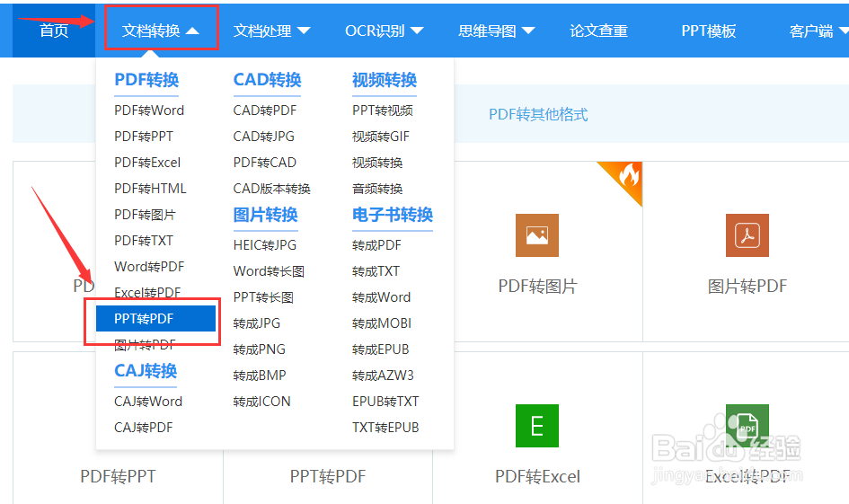Select PDF转Excel menu entry

pyautogui.click(x=147, y=163)
